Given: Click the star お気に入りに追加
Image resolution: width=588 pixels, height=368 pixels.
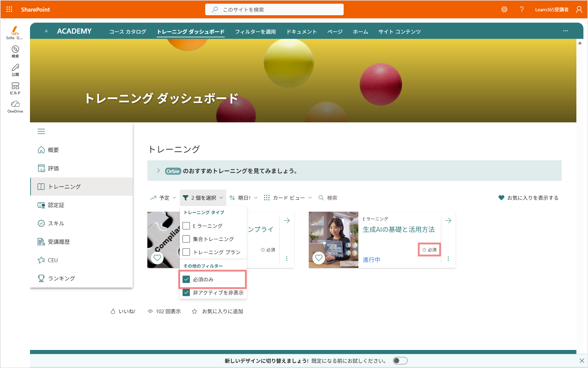Looking at the screenshot, I should click(x=194, y=311).
